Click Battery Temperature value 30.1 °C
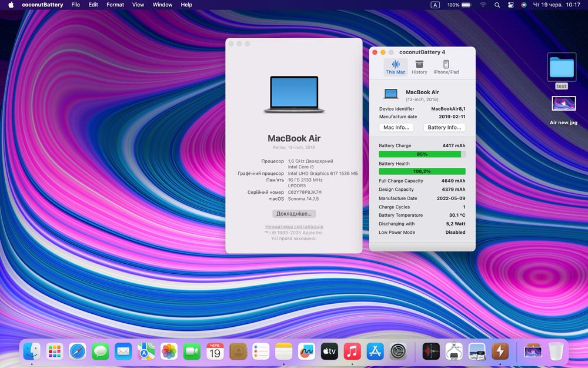Viewport: 588px width, 368px height. [x=457, y=215]
